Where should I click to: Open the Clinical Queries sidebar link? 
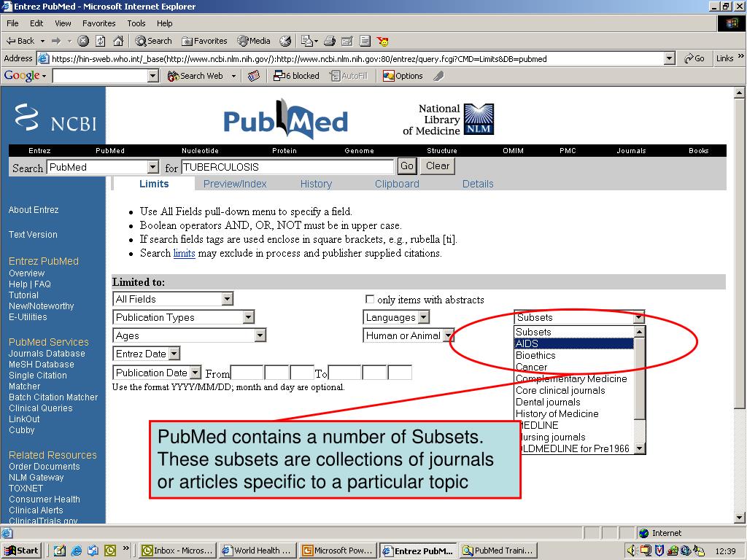pos(41,408)
